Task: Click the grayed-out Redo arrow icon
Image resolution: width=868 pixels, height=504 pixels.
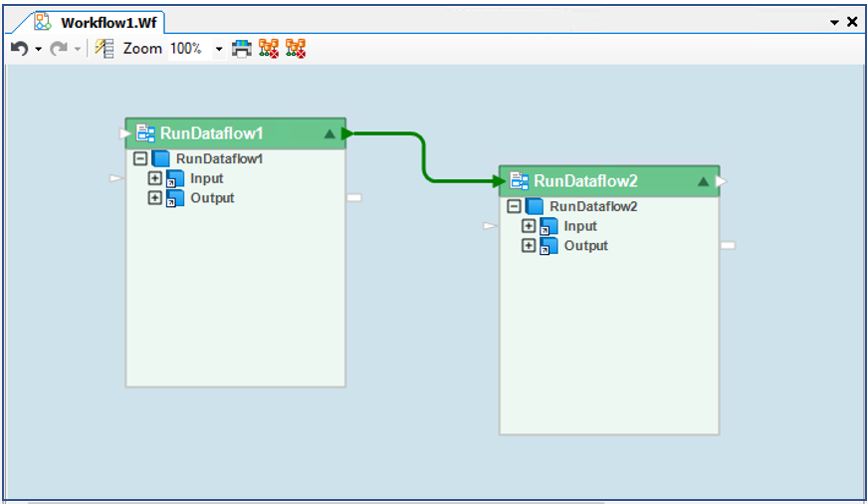Action: [x=58, y=48]
